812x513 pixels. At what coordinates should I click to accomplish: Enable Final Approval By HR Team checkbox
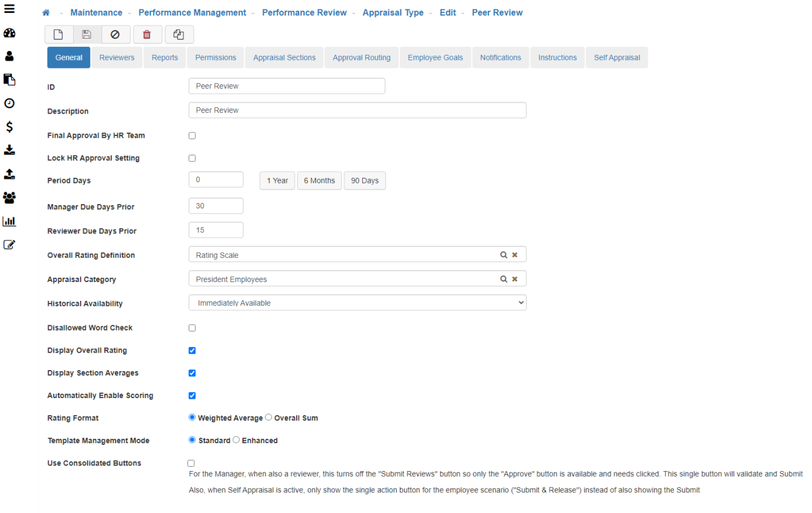pos(192,135)
